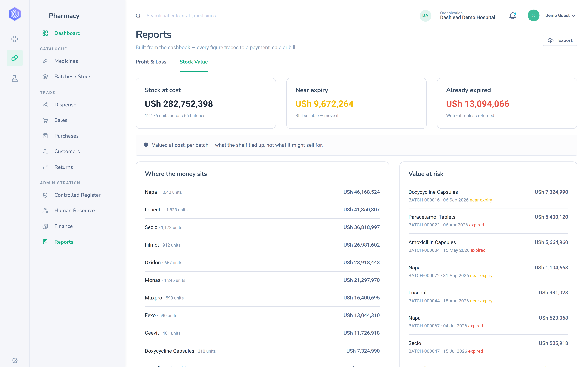Screen dimensions: 588x367
Task: Switch to the Profit & Loss tab
Action: click(151, 62)
